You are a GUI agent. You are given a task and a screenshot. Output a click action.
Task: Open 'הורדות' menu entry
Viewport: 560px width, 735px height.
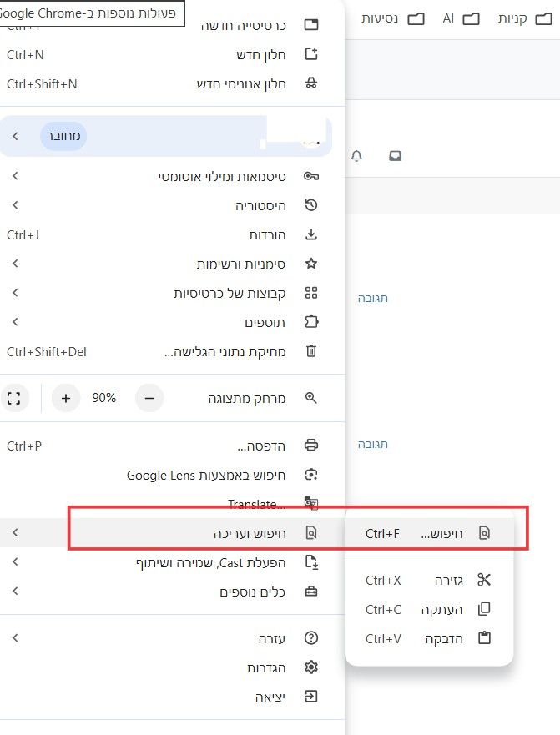(172, 234)
